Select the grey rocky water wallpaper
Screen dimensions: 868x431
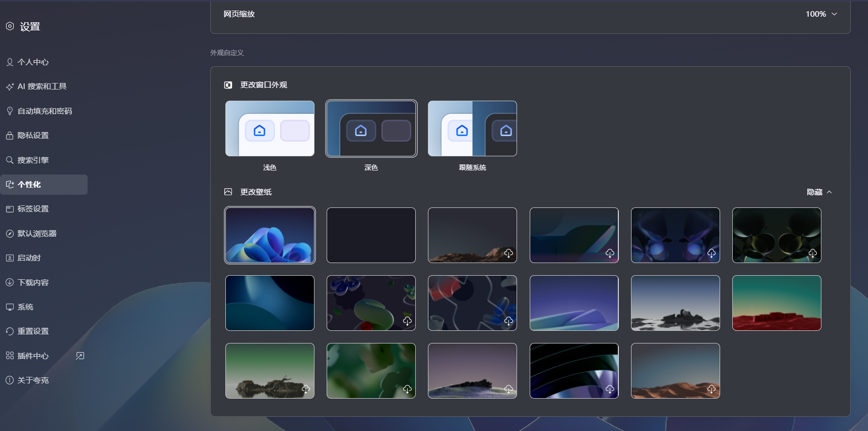pyautogui.click(x=676, y=303)
